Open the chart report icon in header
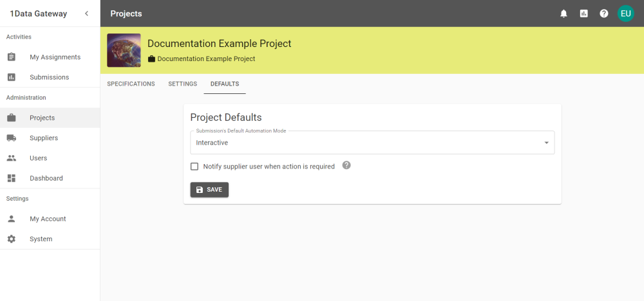 pos(583,14)
